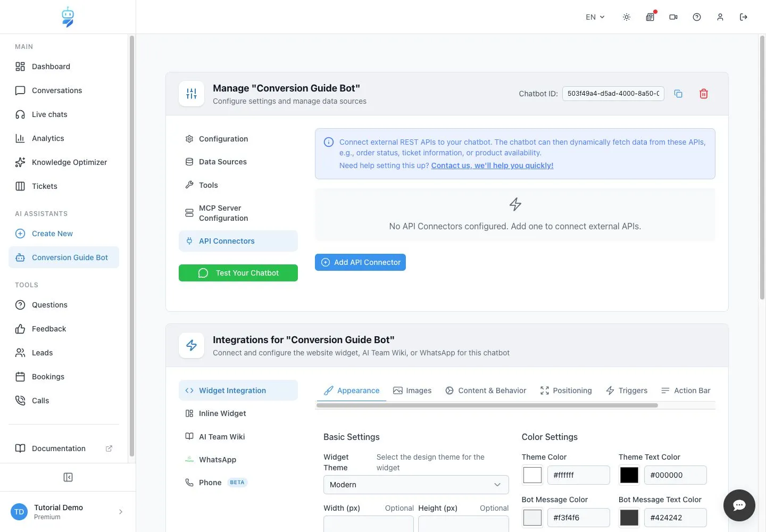Open video tutorials camera icon
The image size is (766, 532).
(x=673, y=17)
